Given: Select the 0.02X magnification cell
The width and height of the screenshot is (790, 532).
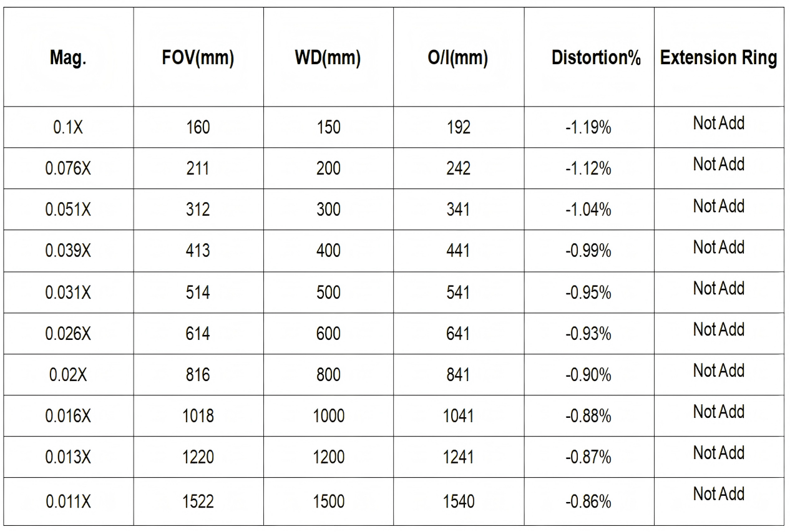Looking at the screenshot, I should (68, 375).
